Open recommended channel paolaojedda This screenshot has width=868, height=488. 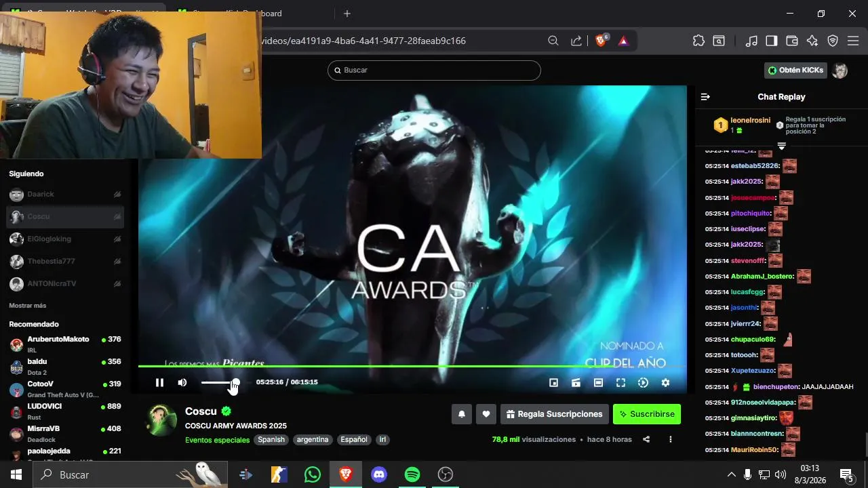[x=65, y=453]
